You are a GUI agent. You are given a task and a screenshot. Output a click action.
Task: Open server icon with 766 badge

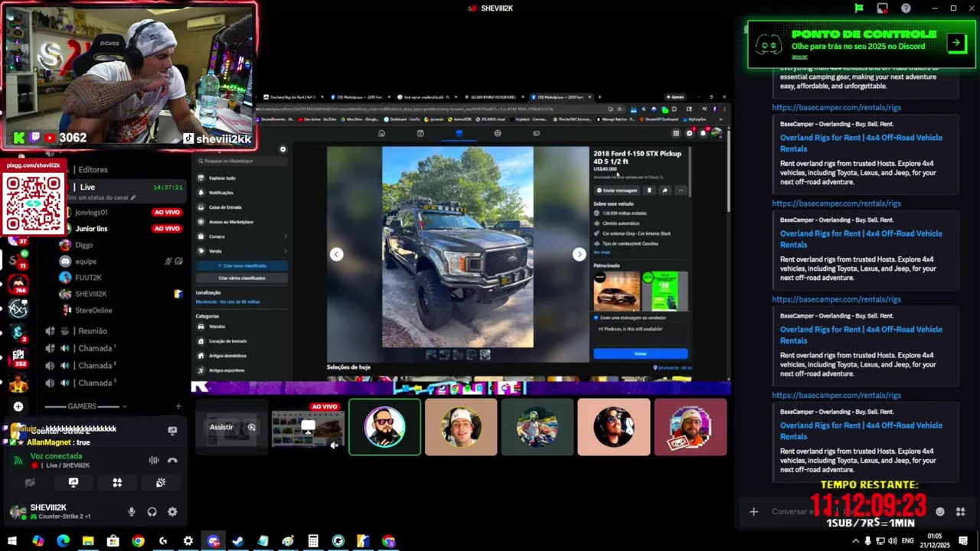pyautogui.click(x=18, y=285)
